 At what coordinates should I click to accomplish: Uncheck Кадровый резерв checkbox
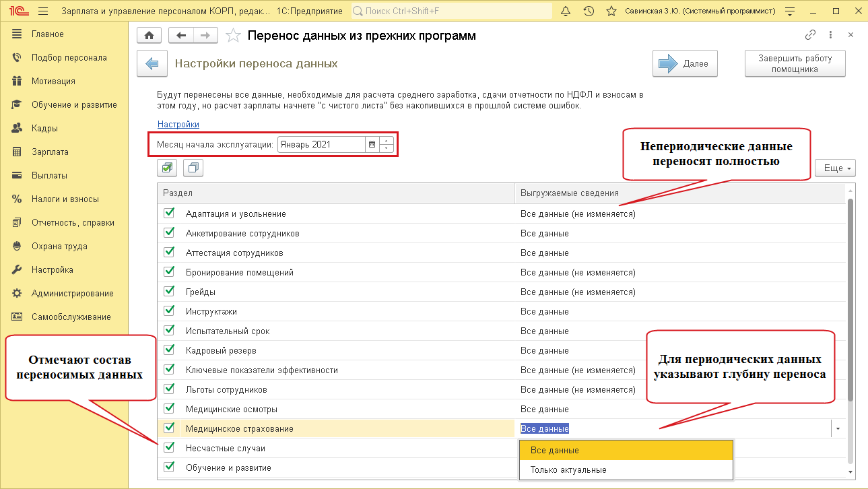pos(170,350)
